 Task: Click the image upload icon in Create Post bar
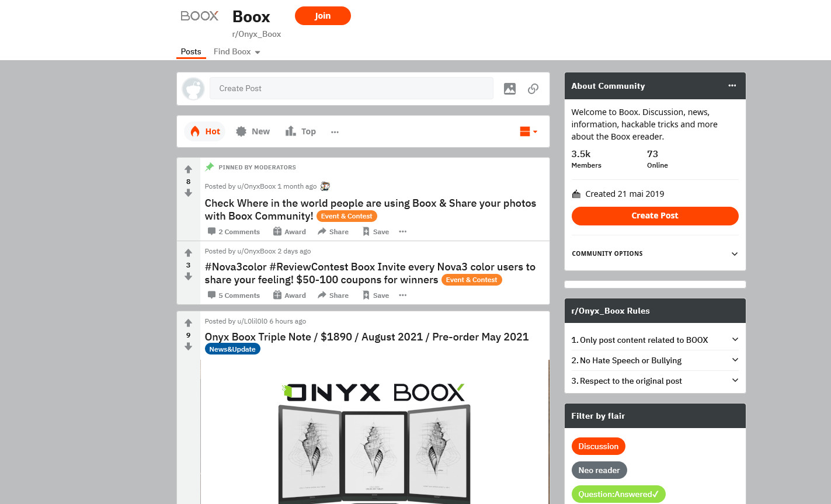[x=510, y=89]
